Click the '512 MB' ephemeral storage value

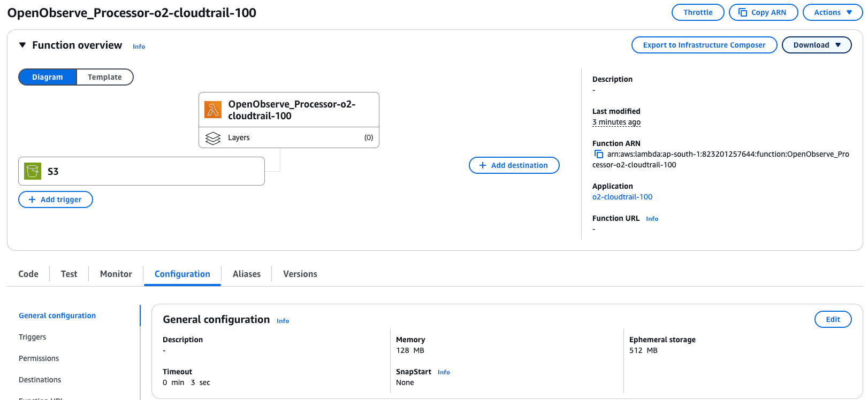click(x=643, y=350)
